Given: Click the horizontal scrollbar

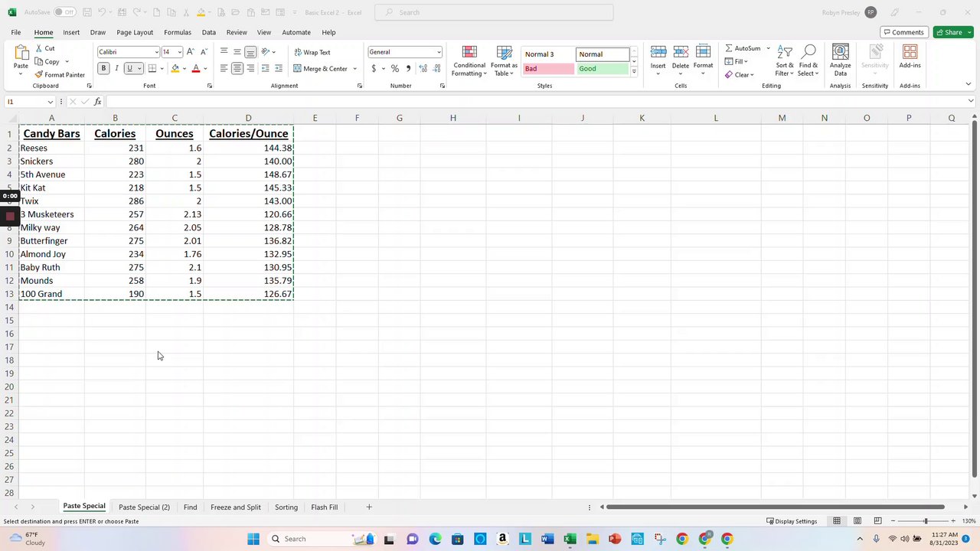Looking at the screenshot, I should click(776, 507).
